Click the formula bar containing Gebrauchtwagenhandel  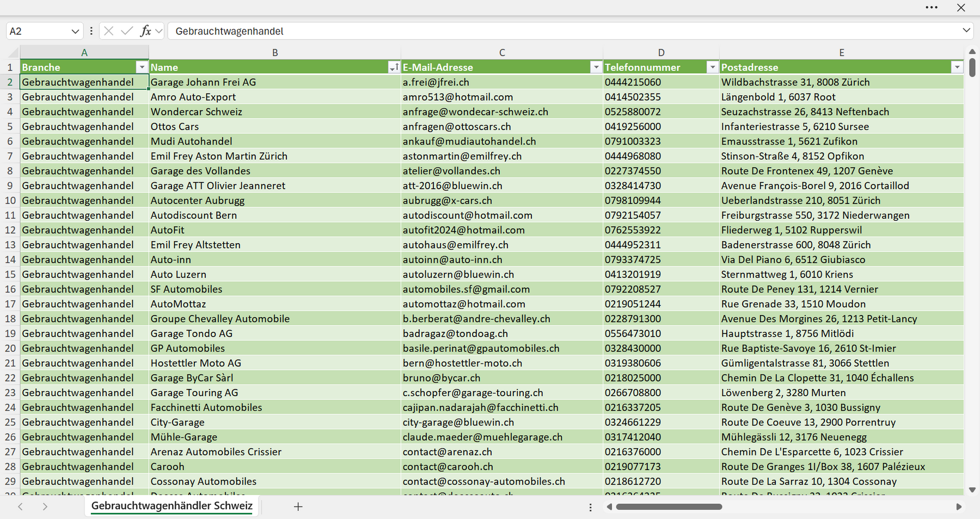point(563,31)
